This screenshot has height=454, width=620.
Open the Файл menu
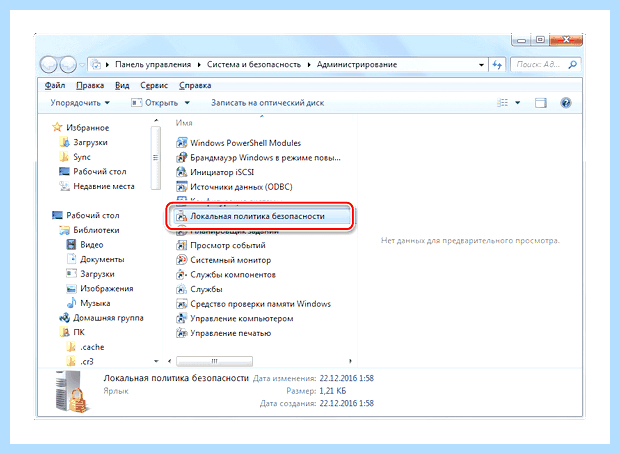click(x=55, y=85)
